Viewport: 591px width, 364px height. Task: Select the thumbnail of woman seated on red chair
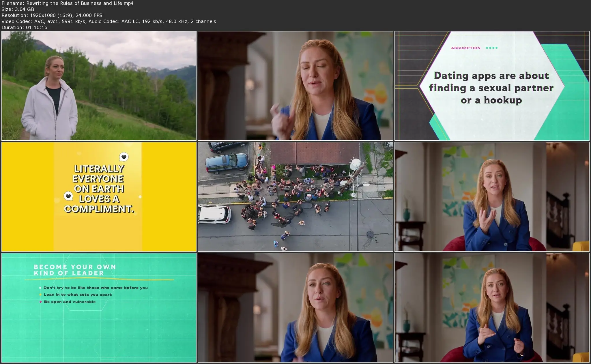point(492,197)
